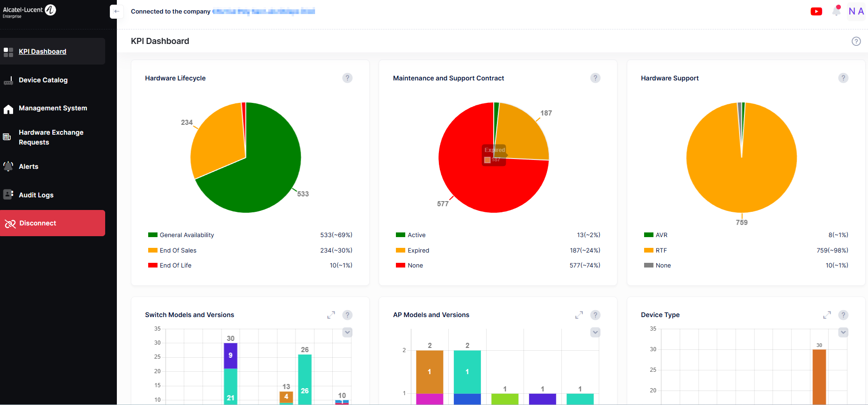868x405 pixels.
Task: Expand Switch Models and Versions chart fullscreen
Action: pyautogui.click(x=331, y=315)
